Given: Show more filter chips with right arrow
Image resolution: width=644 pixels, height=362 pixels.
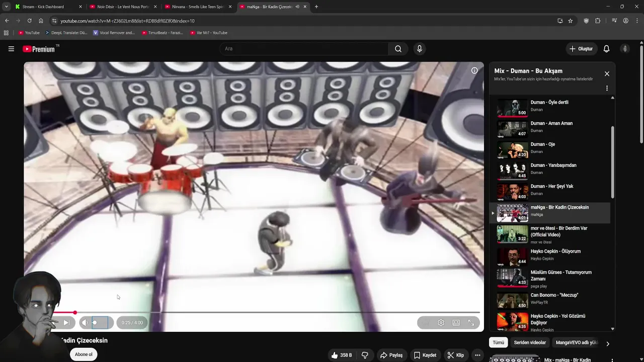Looking at the screenshot, I should pyautogui.click(x=607, y=344).
